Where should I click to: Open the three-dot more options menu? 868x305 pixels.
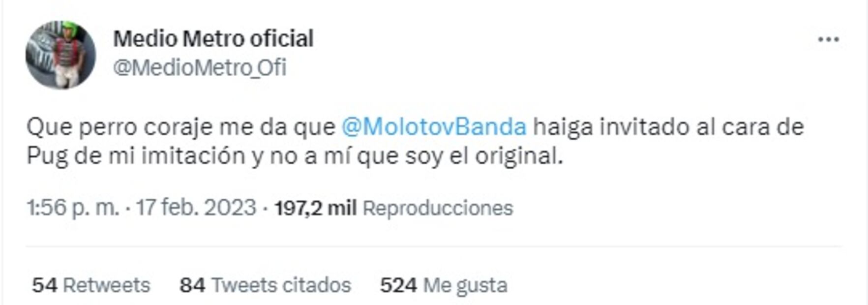(828, 39)
